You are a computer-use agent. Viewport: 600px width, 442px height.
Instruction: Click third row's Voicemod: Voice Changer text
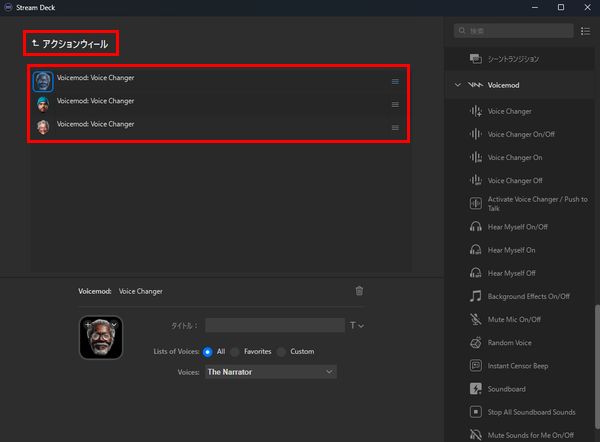96,124
